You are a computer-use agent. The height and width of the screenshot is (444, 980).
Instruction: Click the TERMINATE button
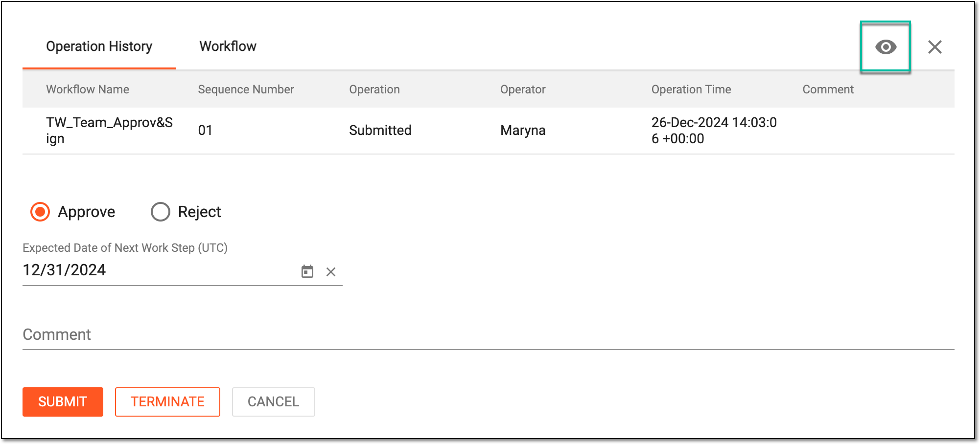(x=167, y=402)
